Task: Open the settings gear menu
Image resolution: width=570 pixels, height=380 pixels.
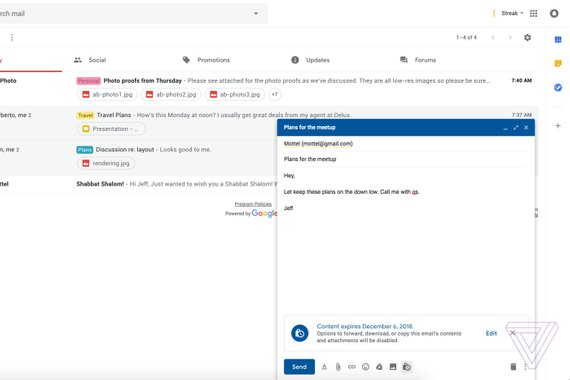Action: (527, 37)
